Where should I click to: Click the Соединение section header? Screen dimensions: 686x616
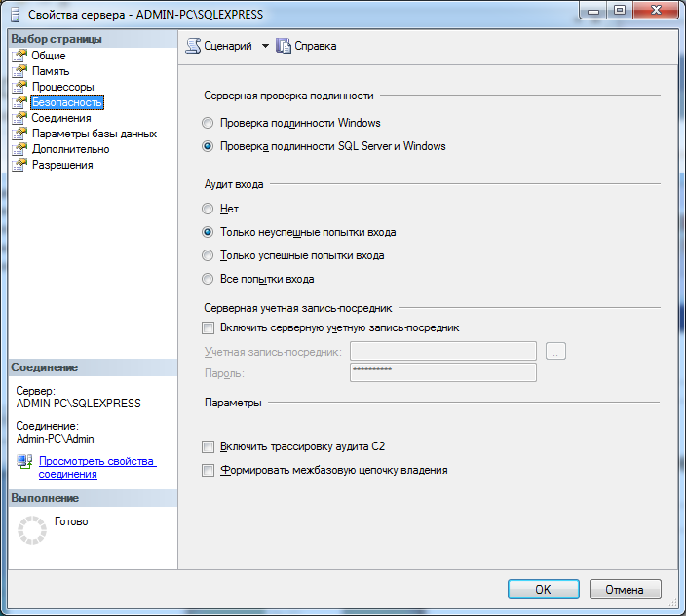point(45,367)
